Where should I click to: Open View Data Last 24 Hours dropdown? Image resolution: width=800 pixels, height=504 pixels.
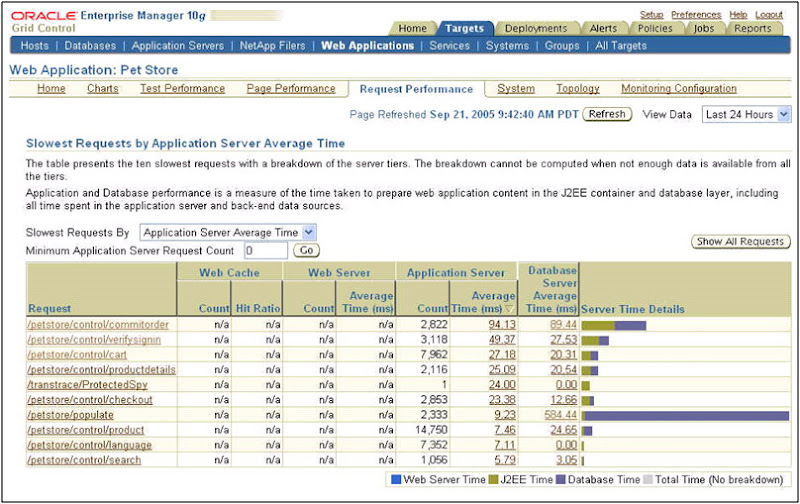click(x=746, y=115)
